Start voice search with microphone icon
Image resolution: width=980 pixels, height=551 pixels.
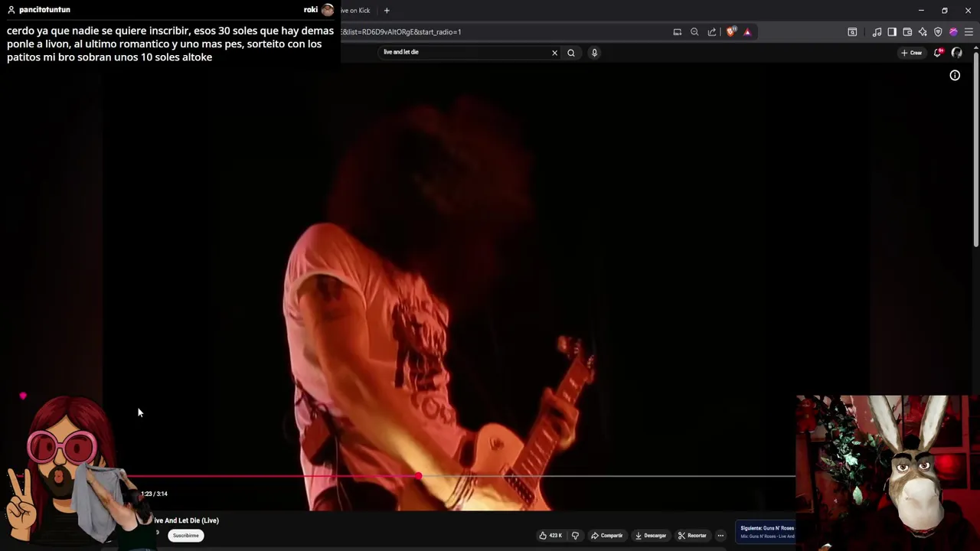594,53
